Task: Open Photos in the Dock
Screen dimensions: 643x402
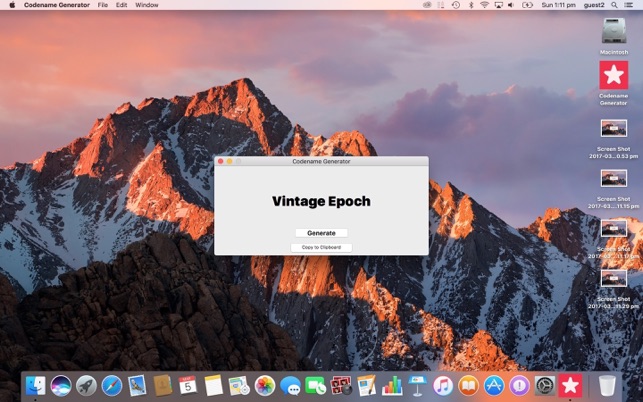Action: click(x=264, y=386)
